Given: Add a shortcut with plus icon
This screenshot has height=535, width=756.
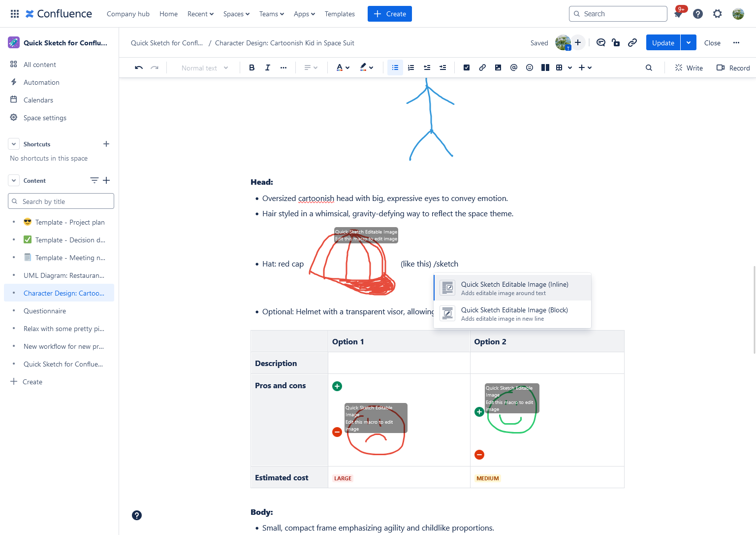Looking at the screenshot, I should pyautogui.click(x=106, y=144).
